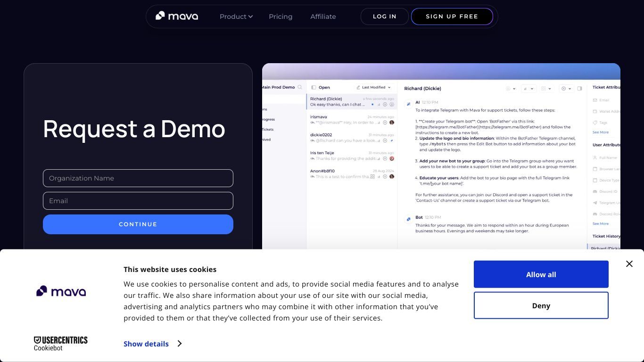Viewport: 644px width, 362px height.
Task: Click the Mava logo in navbar
Action: (177, 16)
